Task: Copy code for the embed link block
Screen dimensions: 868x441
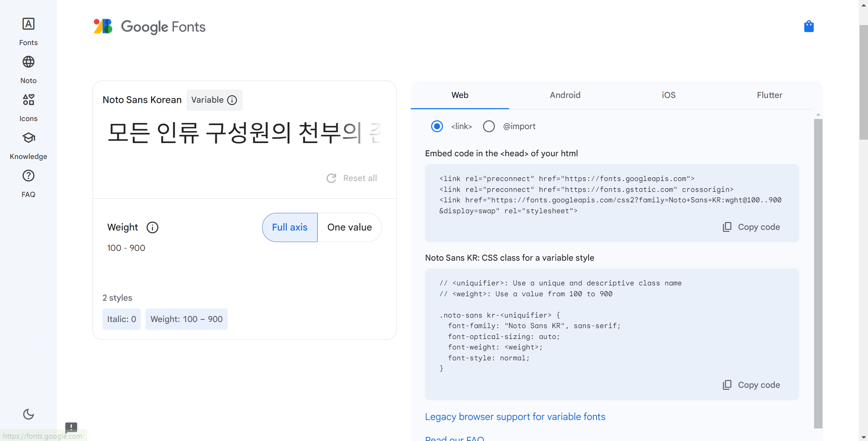Action: click(751, 227)
